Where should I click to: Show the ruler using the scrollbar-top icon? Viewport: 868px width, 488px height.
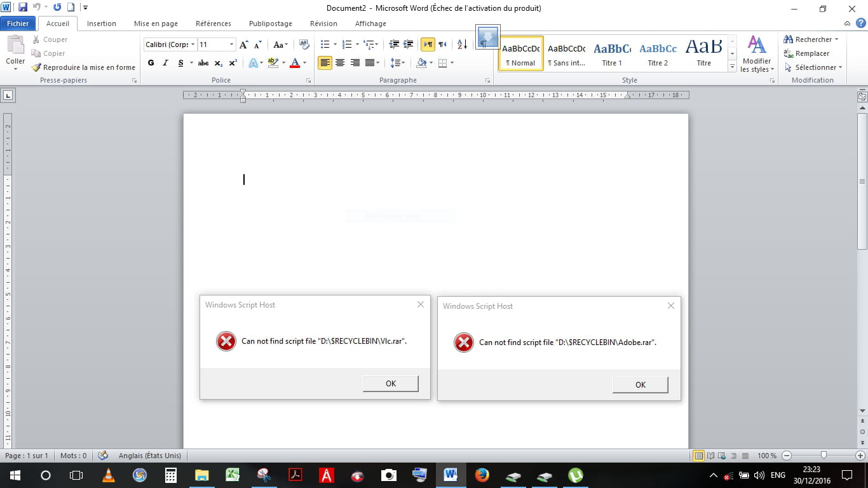point(862,97)
